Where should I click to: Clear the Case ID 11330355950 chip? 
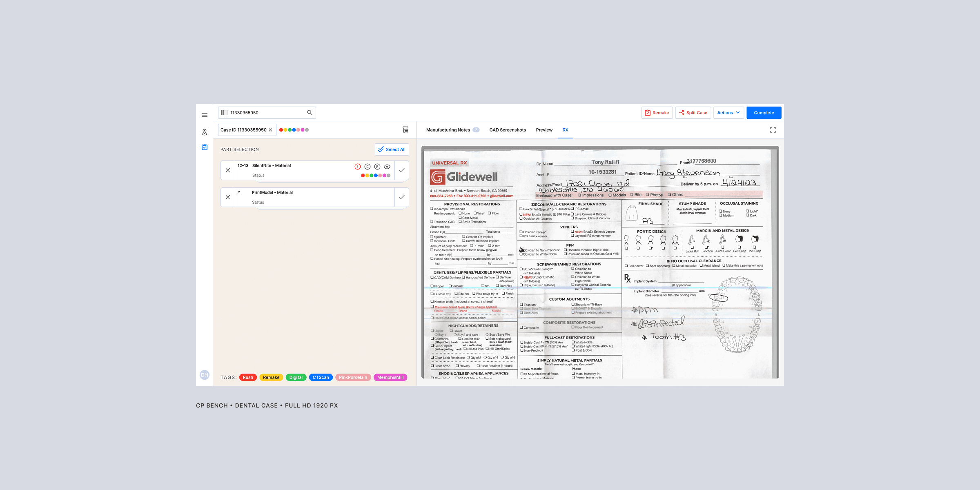(x=270, y=130)
